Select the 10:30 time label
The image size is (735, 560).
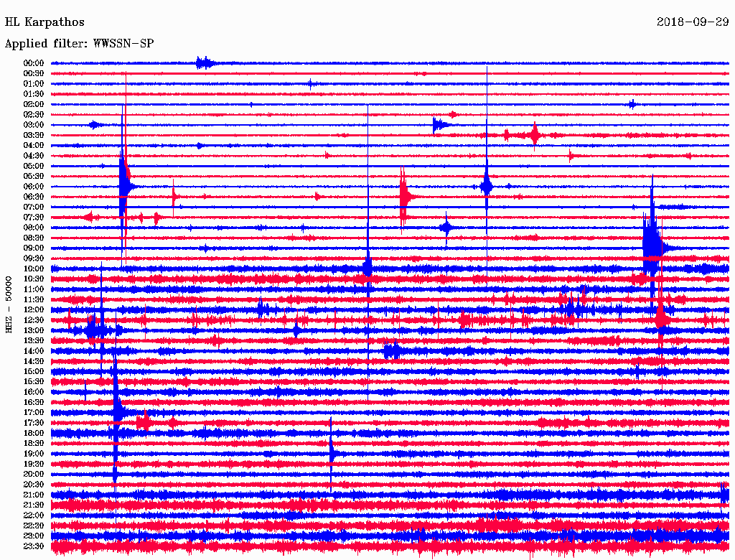coord(34,279)
